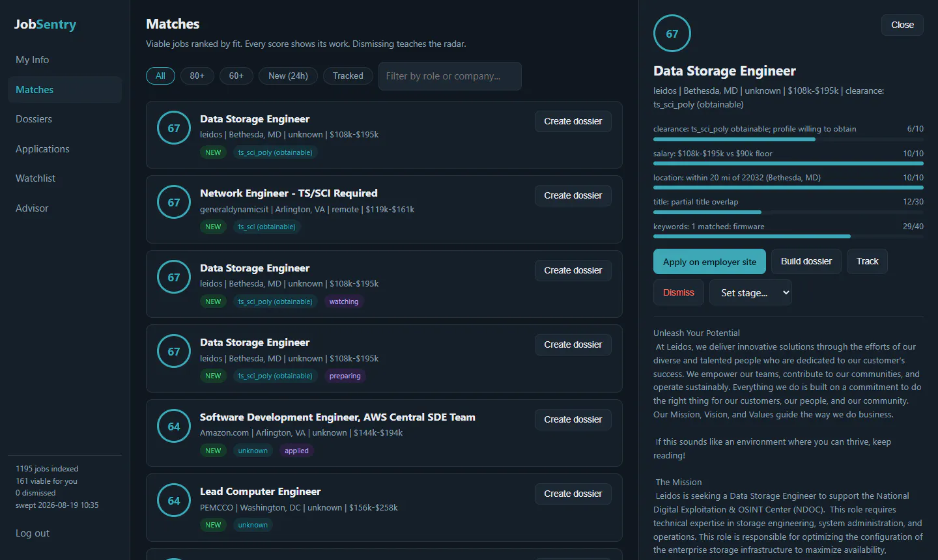938x560 pixels.
Task: Click the '1195 jobs indexed' stat
Action: [47, 469]
